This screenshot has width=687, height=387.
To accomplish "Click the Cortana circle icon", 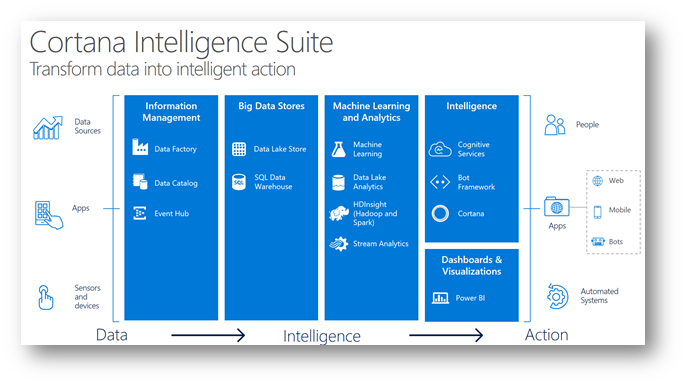I will pyautogui.click(x=440, y=213).
